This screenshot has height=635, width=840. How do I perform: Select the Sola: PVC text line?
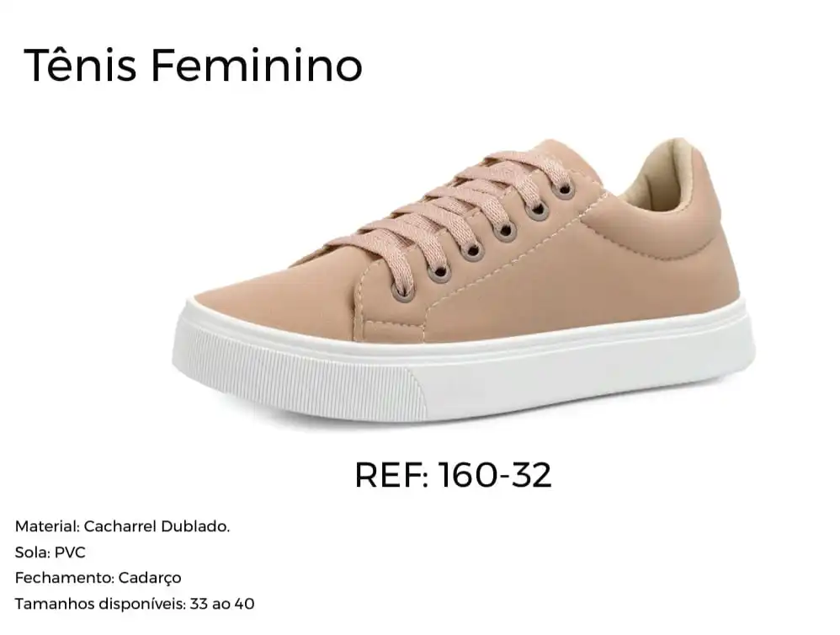click(x=51, y=552)
